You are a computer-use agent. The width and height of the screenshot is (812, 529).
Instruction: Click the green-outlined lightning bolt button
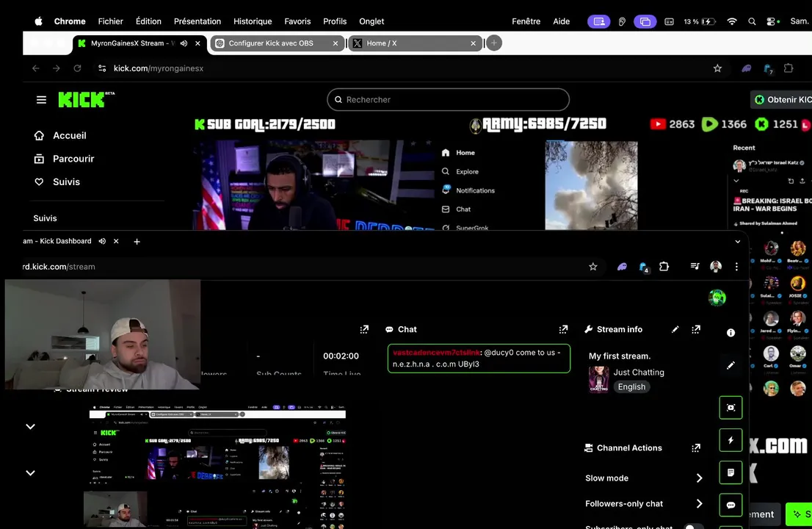(731, 440)
